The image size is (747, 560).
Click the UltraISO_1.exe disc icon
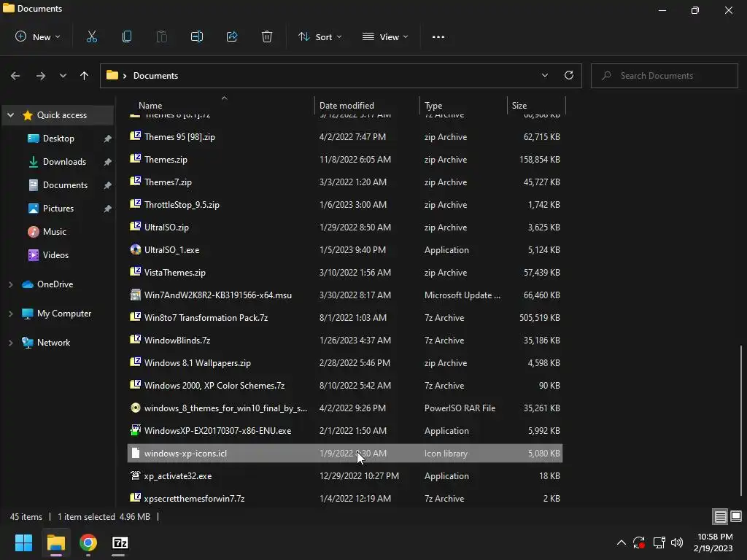coord(135,249)
